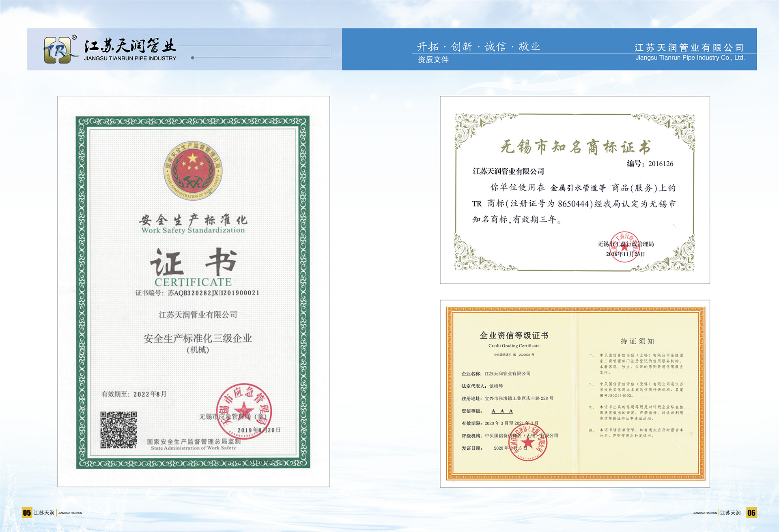Click Jiangsu Tianrun Pipe Industry Co., Ltd. text

690,58
